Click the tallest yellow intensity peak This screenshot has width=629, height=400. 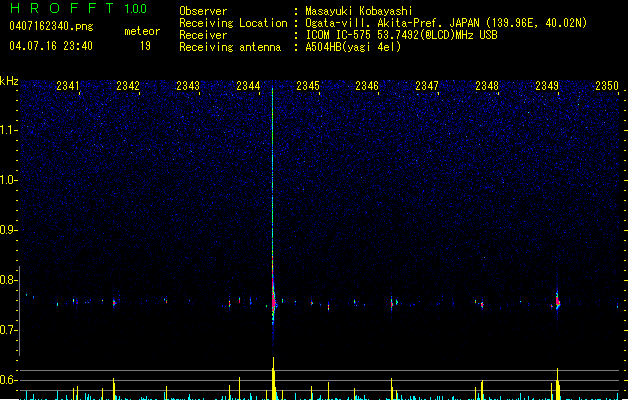point(274,378)
